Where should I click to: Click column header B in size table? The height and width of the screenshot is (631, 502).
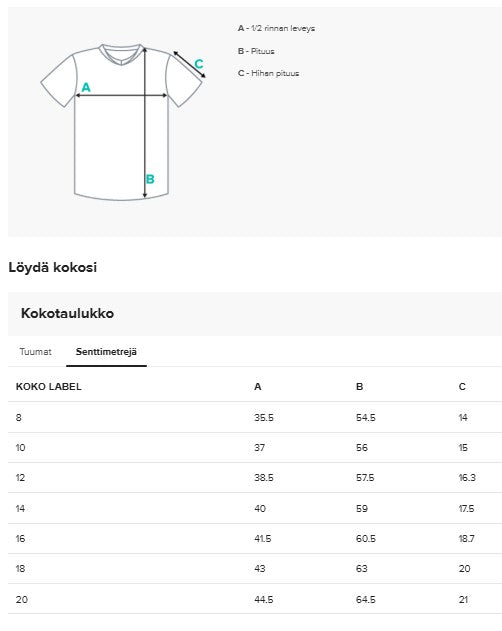point(359,386)
